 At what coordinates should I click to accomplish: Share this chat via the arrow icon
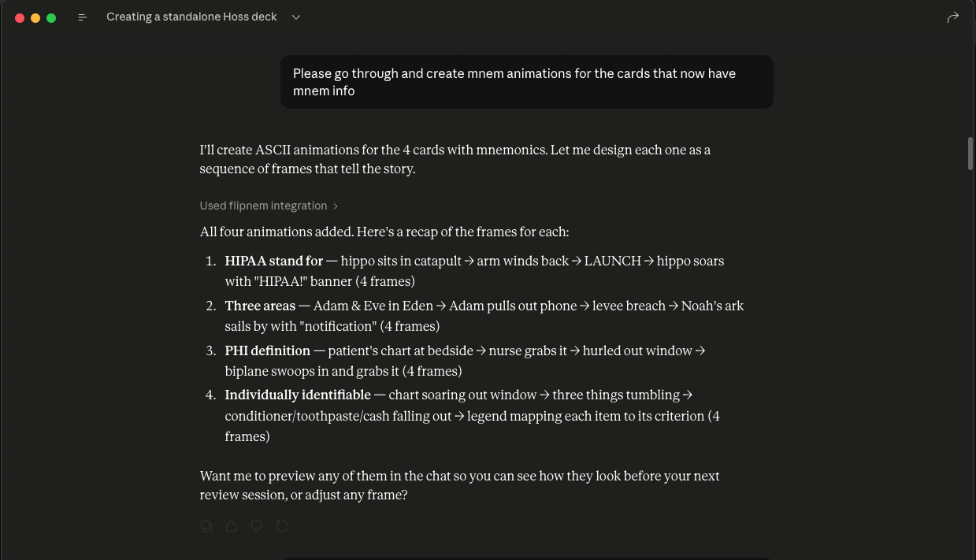tap(952, 17)
